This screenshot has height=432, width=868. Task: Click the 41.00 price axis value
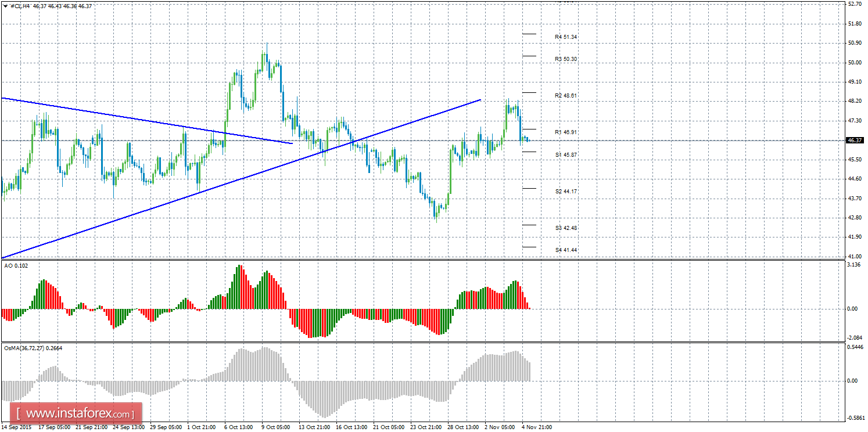pyautogui.click(x=854, y=256)
